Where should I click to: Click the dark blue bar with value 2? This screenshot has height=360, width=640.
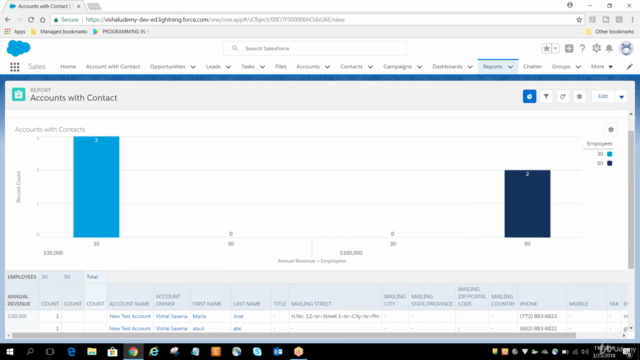[527, 204]
